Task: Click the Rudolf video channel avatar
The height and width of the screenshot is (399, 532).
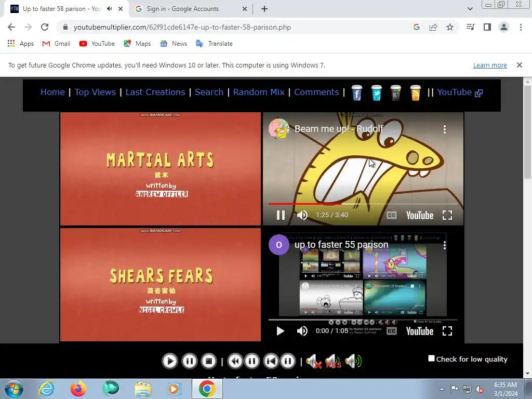Action: point(279,129)
